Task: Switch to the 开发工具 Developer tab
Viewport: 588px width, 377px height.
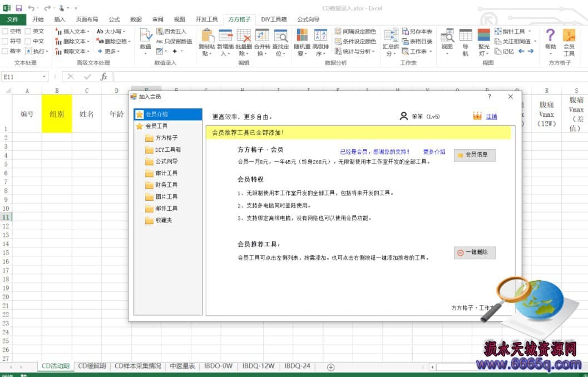Action: [206, 19]
